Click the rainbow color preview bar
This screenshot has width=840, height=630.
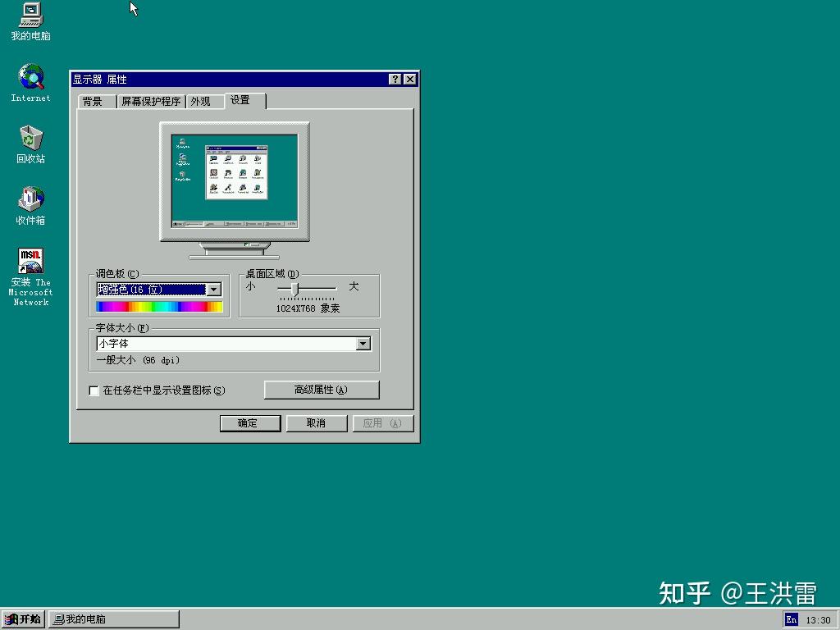pos(159,305)
